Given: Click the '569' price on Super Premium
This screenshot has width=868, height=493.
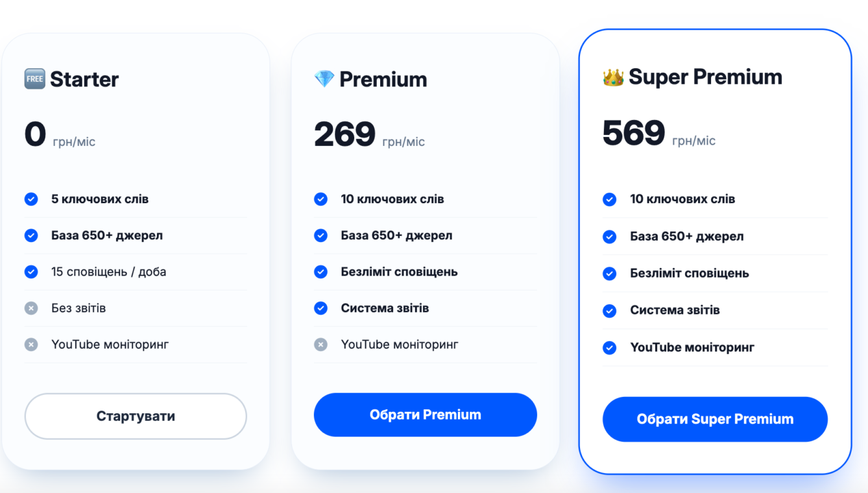Looking at the screenshot, I should (x=633, y=133).
